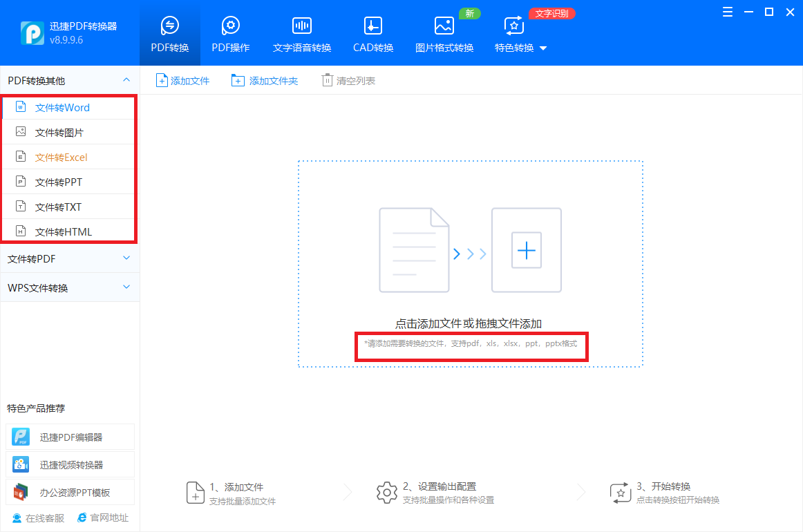Click the document illustration in drop area
This screenshot has height=532, width=803.
tap(414, 250)
